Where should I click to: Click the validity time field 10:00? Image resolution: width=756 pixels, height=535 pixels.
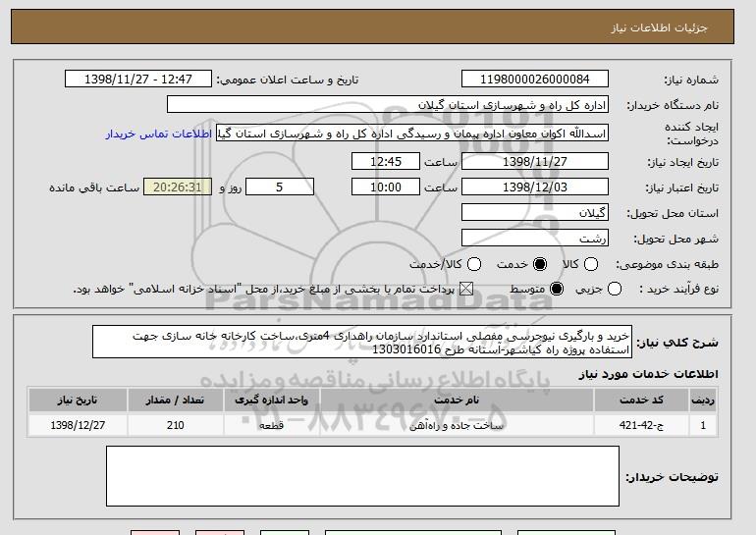click(386, 187)
